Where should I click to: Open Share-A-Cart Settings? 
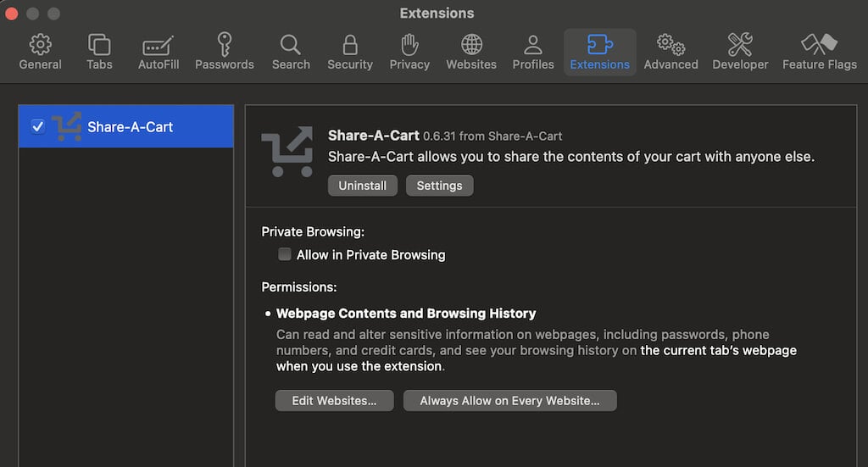tap(439, 186)
